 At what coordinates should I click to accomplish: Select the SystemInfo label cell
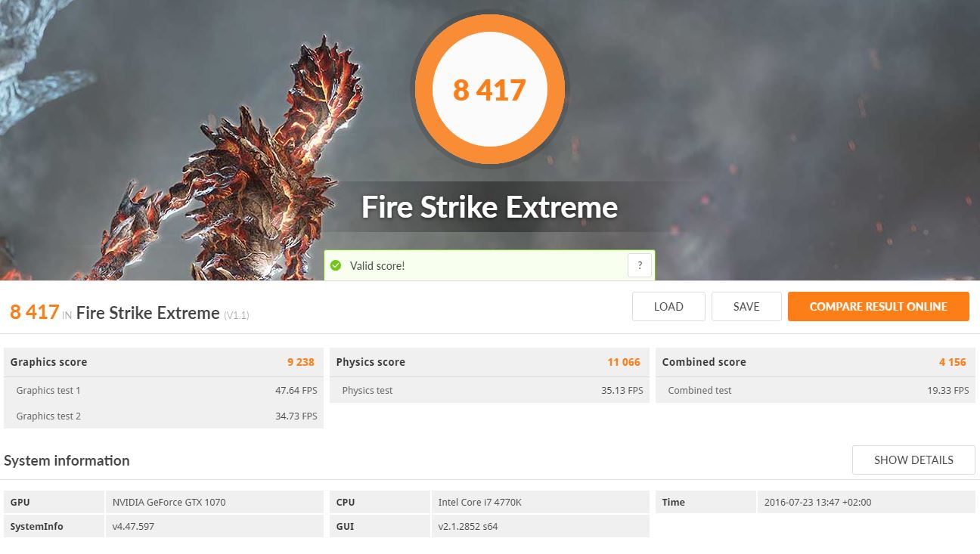[x=54, y=526]
